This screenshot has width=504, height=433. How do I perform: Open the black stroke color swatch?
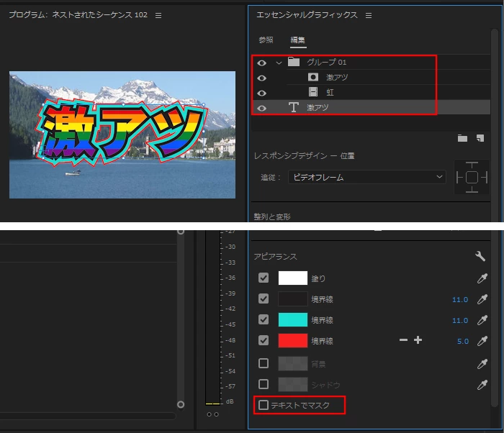click(293, 298)
